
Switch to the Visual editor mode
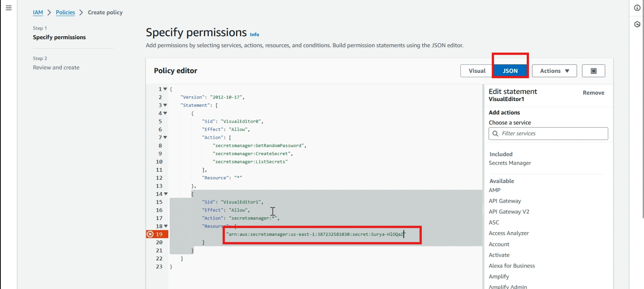(477, 71)
